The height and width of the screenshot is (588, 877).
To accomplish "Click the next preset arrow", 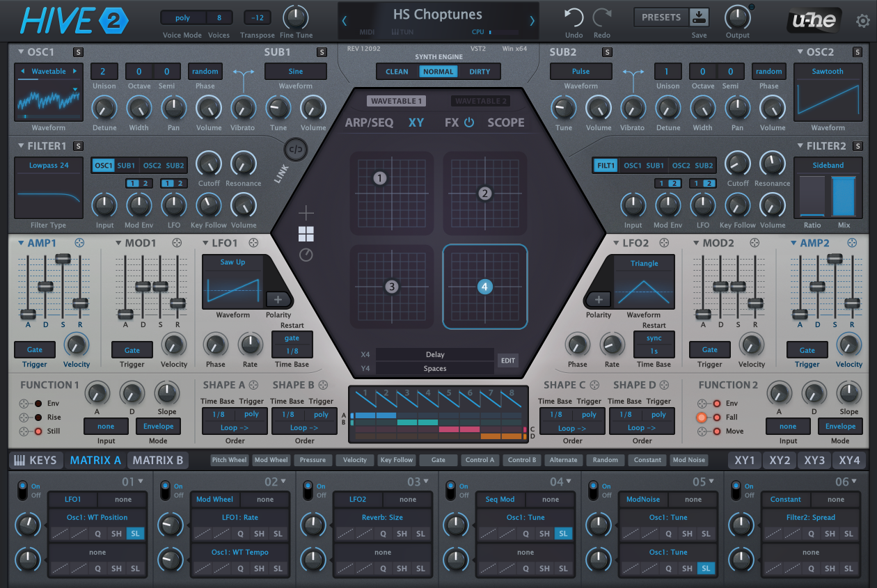I will pos(532,21).
